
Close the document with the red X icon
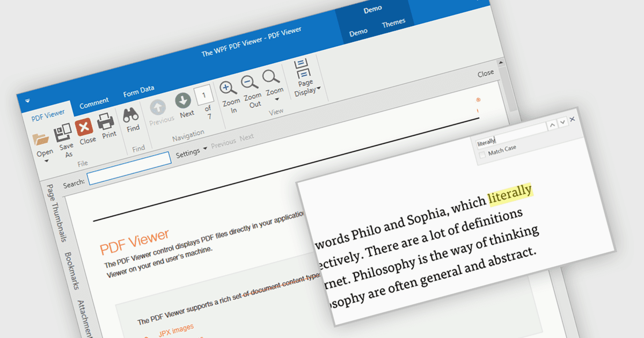coord(84,127)
